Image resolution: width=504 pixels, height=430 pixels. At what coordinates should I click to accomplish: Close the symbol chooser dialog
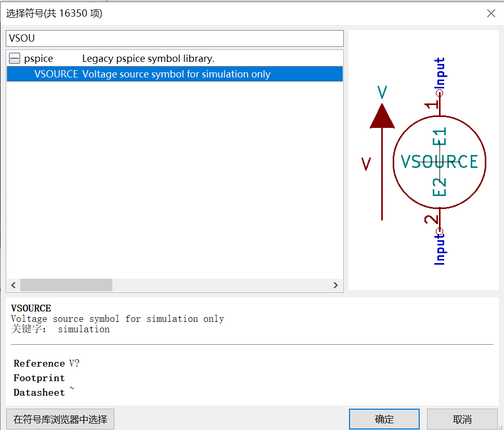491,13
